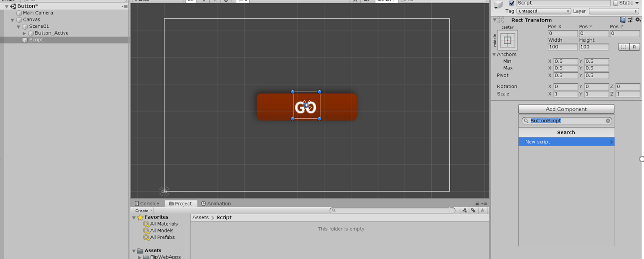The width and height of the screenshot is (644, 259).
Task: Click Script in the breadcrumb path
Action: (224, 217)
